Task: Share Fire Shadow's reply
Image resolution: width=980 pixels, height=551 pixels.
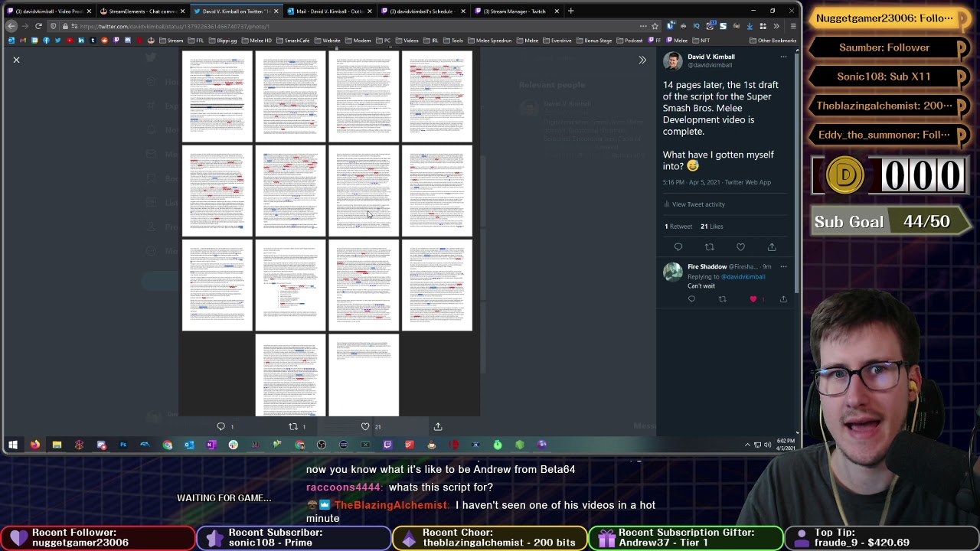Action: 783,299
